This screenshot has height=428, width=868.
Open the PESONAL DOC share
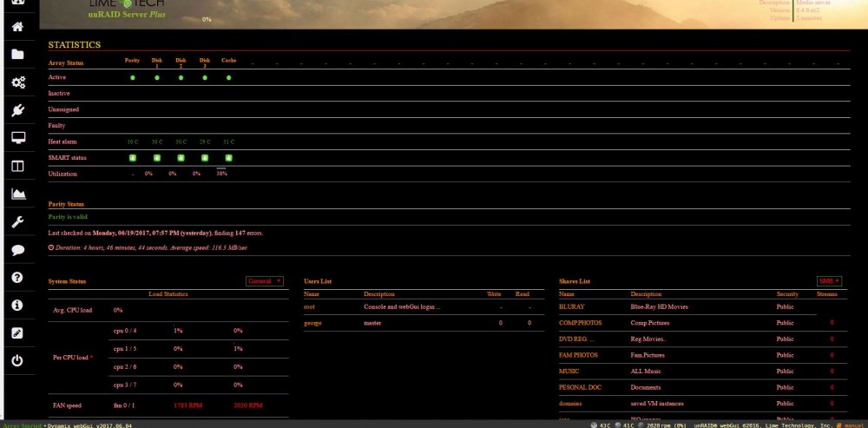point(580,387)
